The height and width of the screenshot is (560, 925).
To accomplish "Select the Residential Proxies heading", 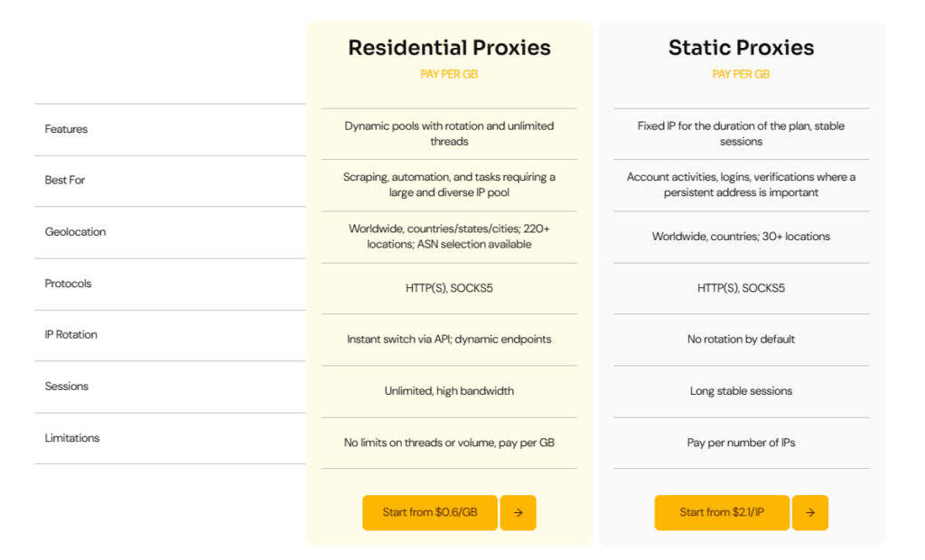I will coord(449,48).
